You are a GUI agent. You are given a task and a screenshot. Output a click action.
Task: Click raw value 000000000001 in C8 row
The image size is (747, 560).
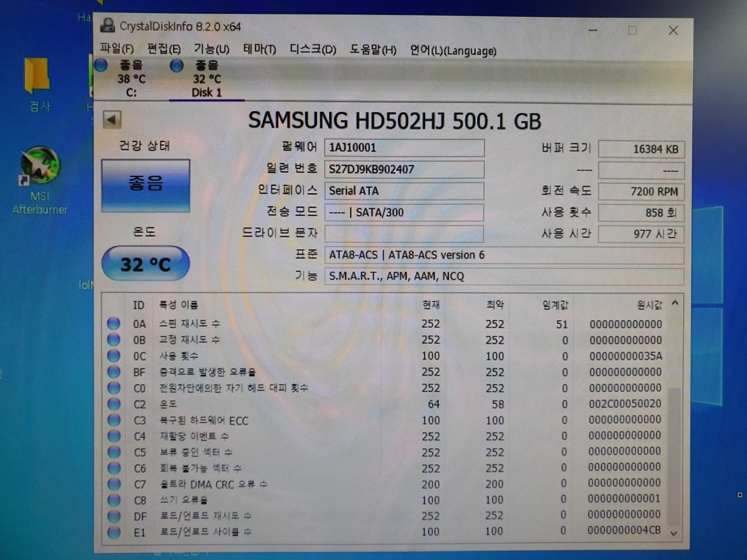624,499
